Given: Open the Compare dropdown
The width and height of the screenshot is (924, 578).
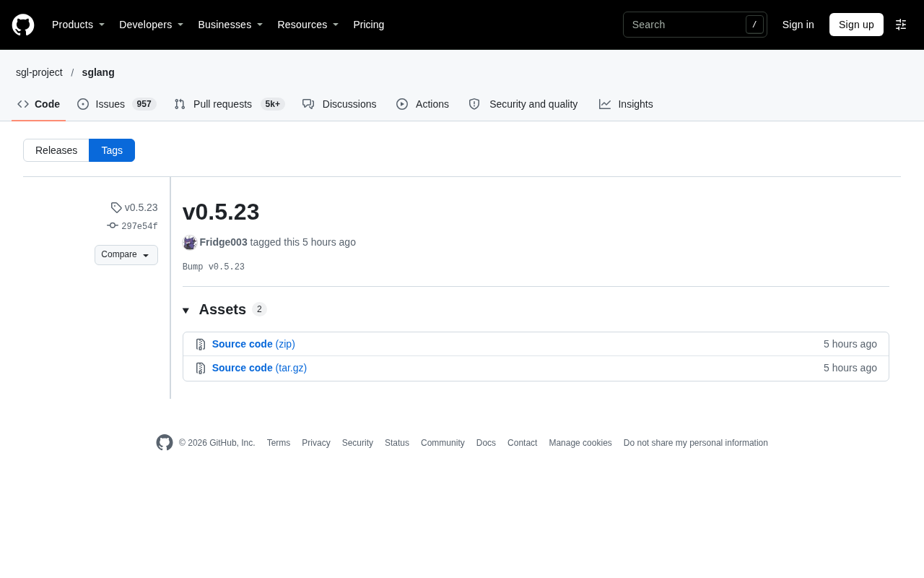Looking at the screenshot, I should point(126,255).
